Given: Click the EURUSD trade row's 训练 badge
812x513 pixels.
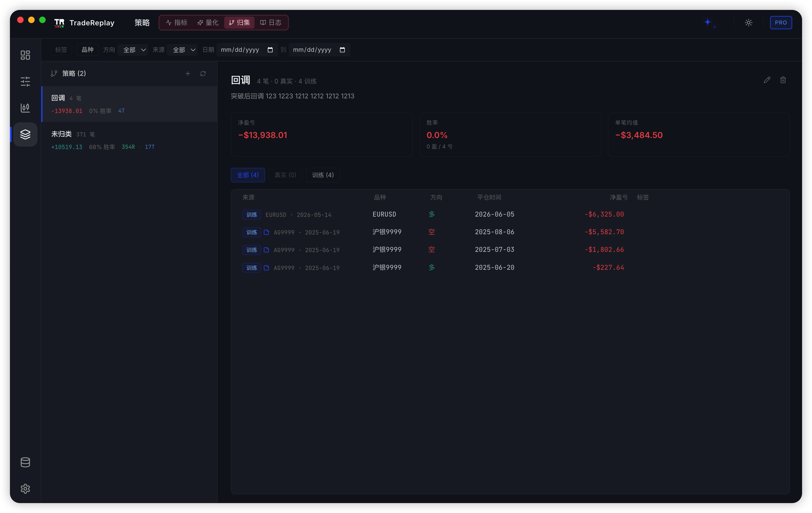Looking at the screenshot, I should (x=251, y=215).
